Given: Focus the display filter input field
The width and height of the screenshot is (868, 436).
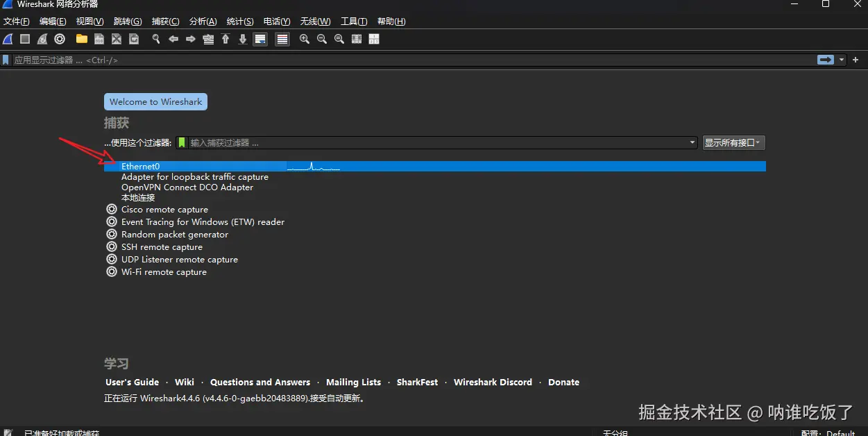Looking at the screenshot, I should point(414,60).
